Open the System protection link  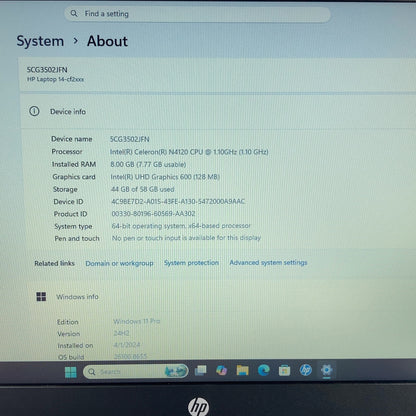pos(191,263)
